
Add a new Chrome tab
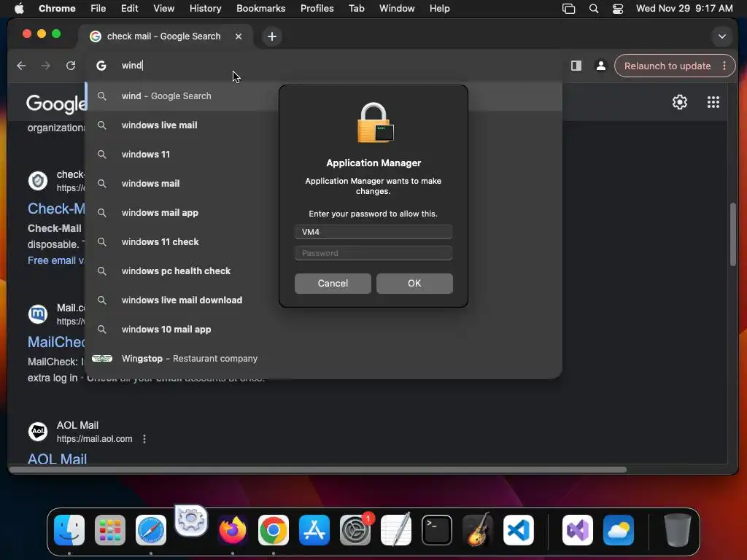pos(272,36)
